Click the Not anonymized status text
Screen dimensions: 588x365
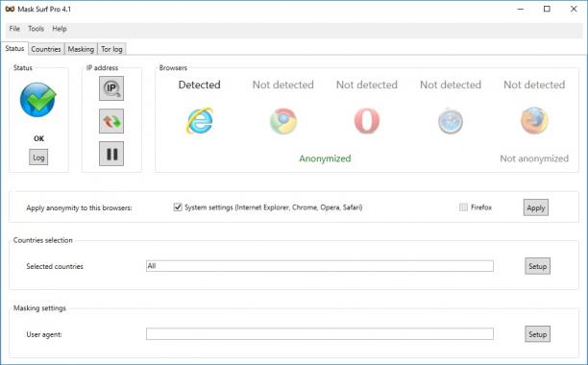(x=534, y=158)
